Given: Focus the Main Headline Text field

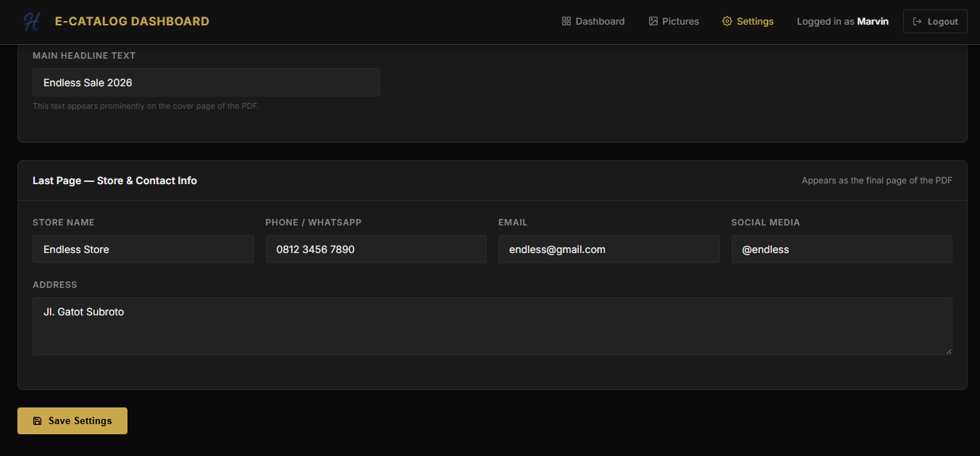Looking at the screenshot, I should 206,83.
